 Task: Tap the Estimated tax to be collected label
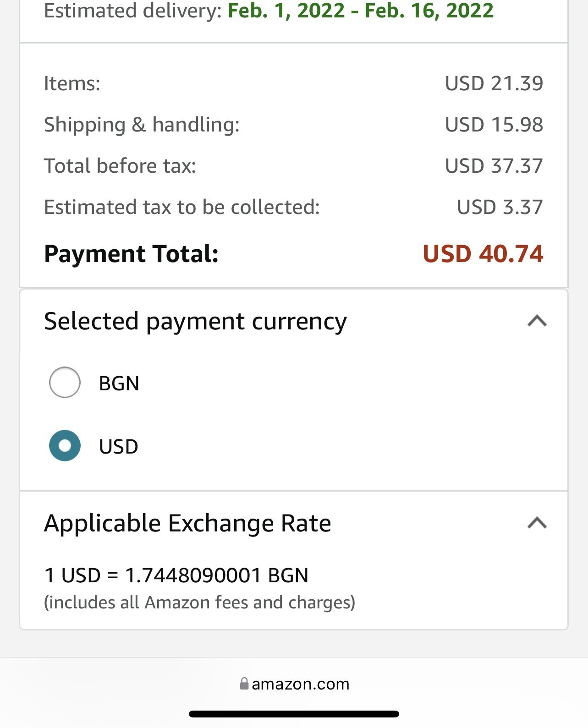click(x=181, y=207)
